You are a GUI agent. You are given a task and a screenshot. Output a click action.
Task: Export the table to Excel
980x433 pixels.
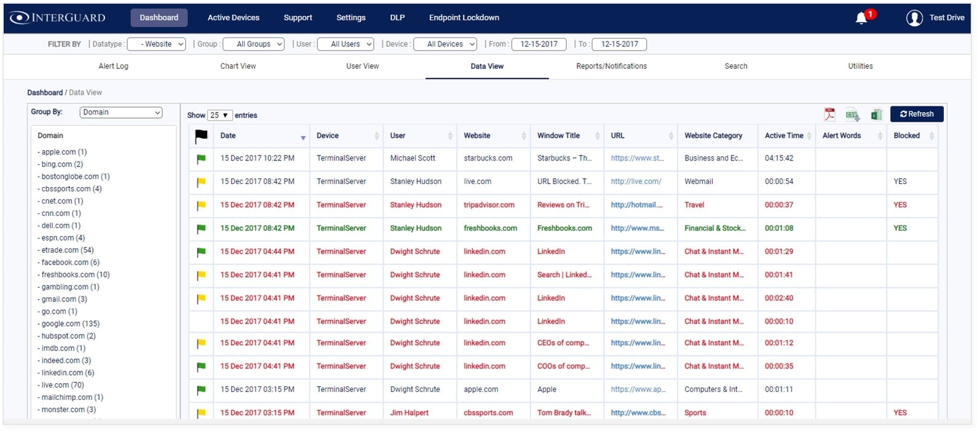click(x=876, y=114)
